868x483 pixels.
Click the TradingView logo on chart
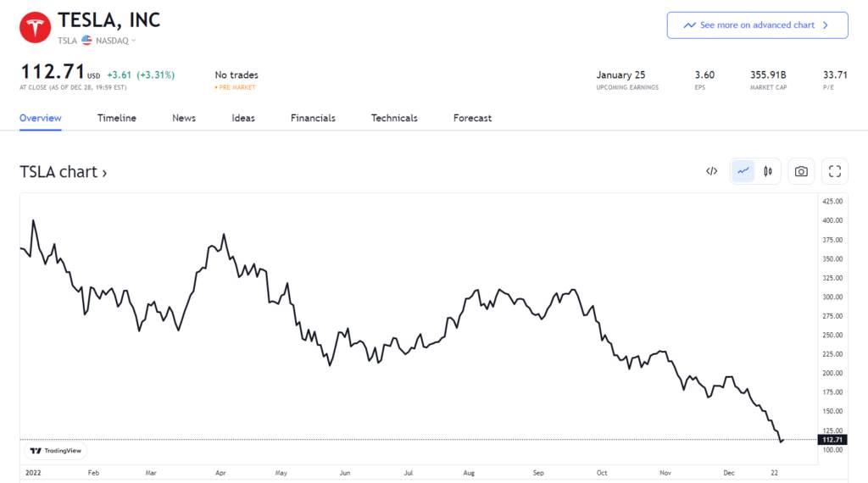click(x=55, y=451)
